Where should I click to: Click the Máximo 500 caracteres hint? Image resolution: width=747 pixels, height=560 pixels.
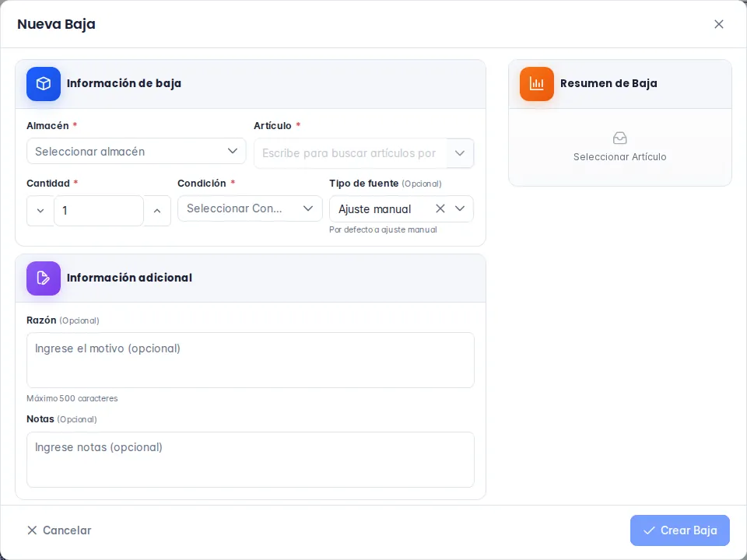coord(72,398)
